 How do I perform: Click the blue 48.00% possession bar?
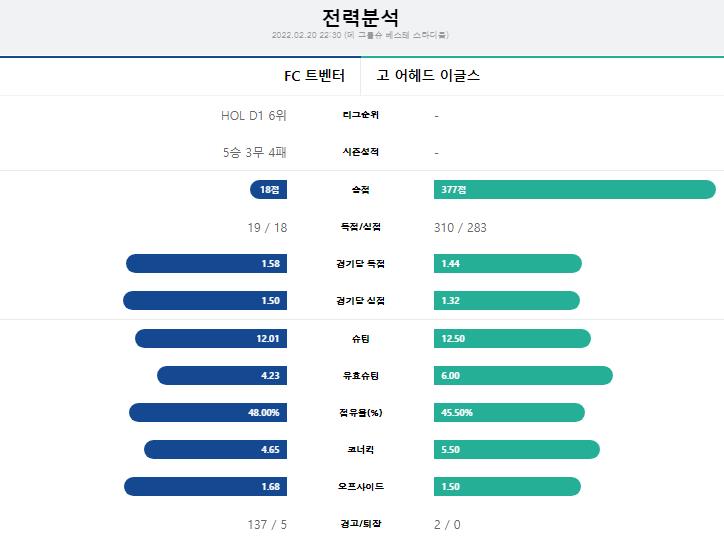(208, 412)
